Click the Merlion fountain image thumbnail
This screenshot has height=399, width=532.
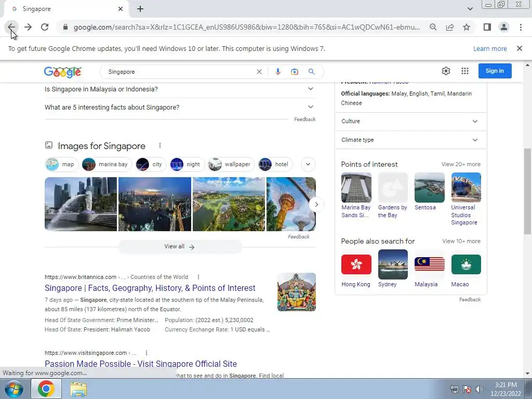coord(81,204)
